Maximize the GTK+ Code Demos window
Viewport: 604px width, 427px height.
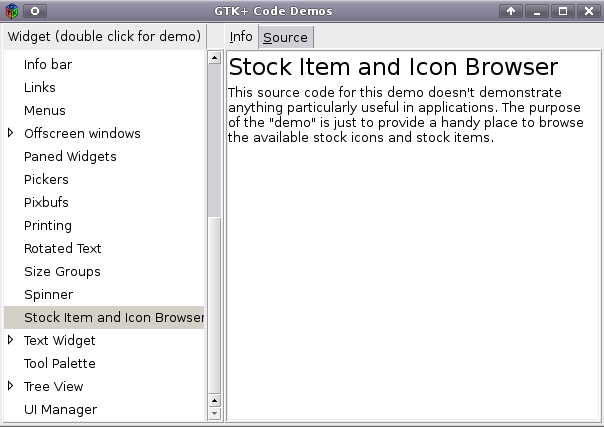pyautogui.click(x=563, y=11)
